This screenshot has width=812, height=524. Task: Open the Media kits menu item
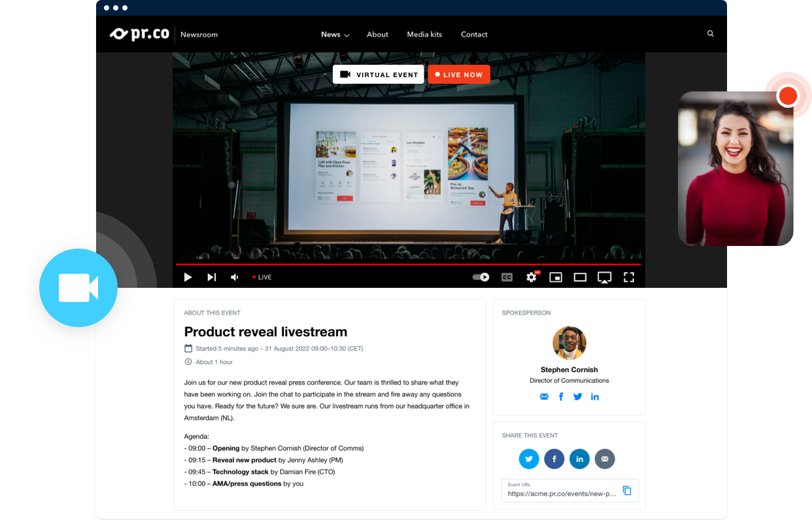coord(424,35)
